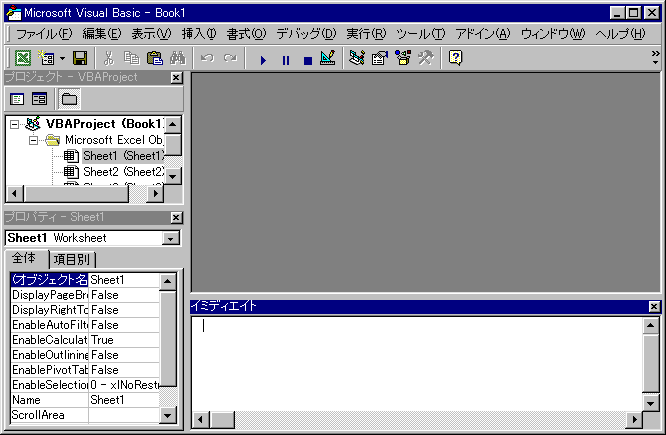
Task: Open the Object Browser icon
Action: 403,58
